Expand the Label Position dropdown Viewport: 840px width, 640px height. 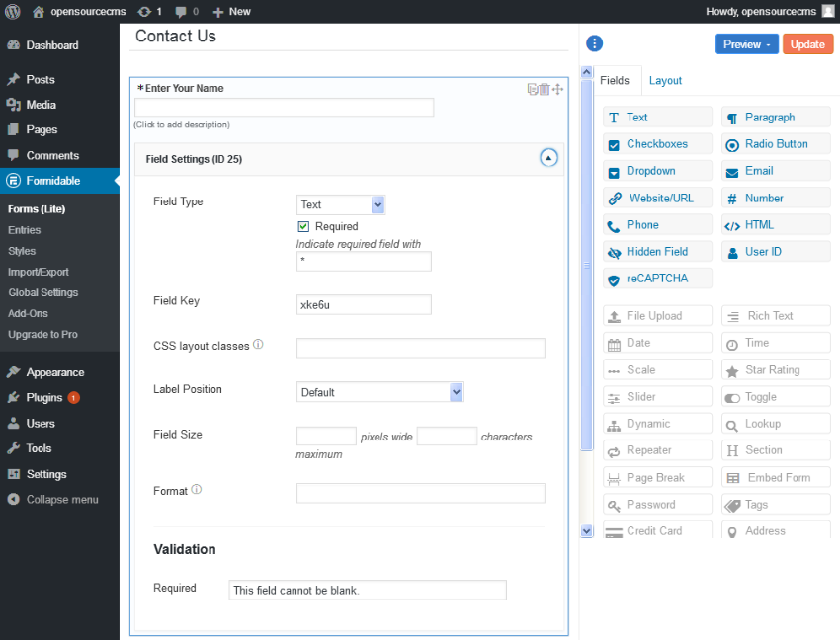379,392
